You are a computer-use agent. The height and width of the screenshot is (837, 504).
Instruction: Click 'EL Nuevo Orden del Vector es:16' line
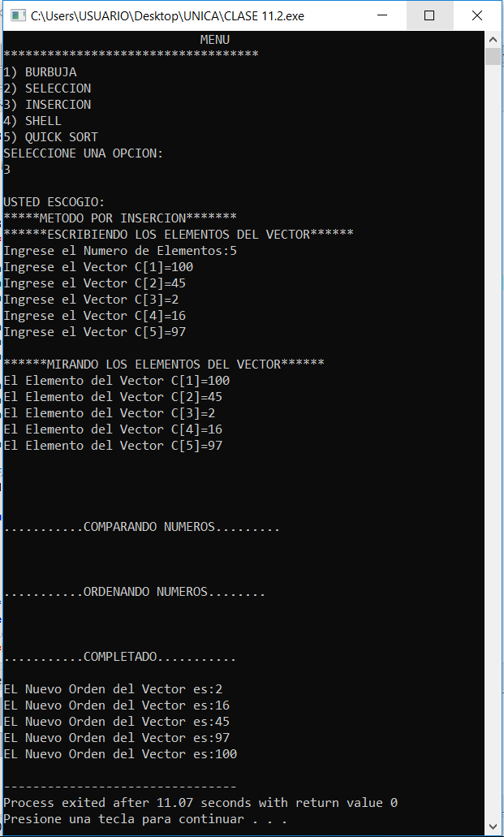pyautogui.click(x=116, y=705)
